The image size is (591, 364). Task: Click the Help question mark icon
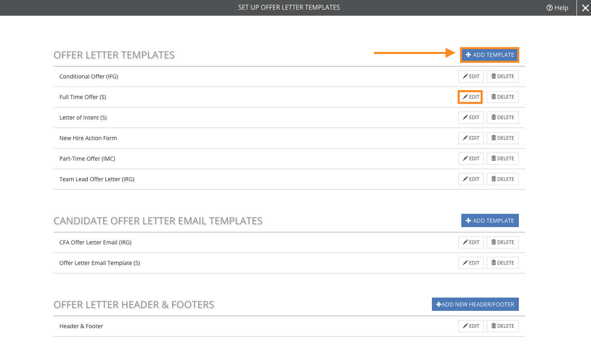coord(550,8)
